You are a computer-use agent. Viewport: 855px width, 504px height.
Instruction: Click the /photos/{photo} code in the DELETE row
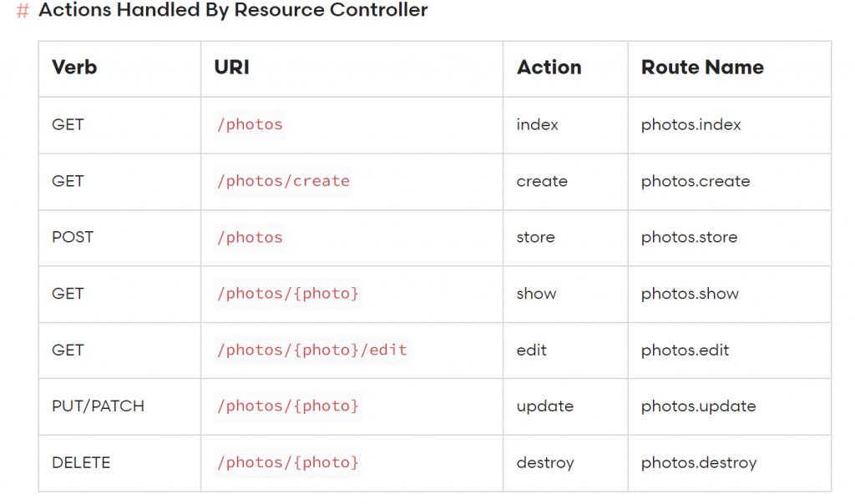(x=287, y=462)
